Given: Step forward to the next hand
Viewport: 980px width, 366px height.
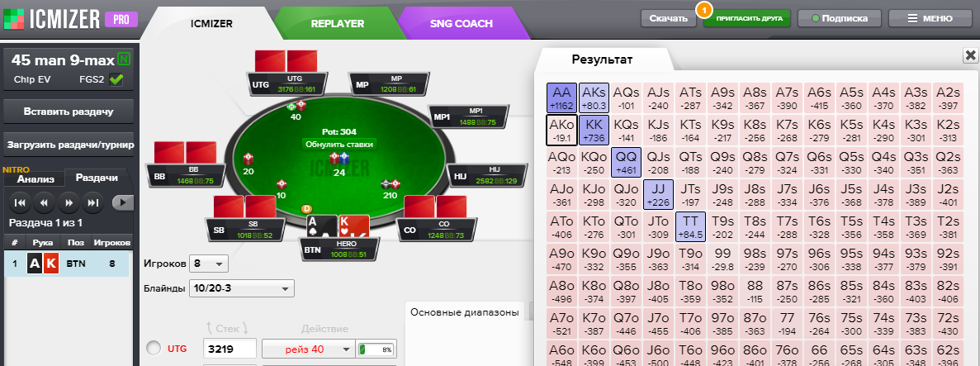Looking at the screenshot, I should click(69, 202).
